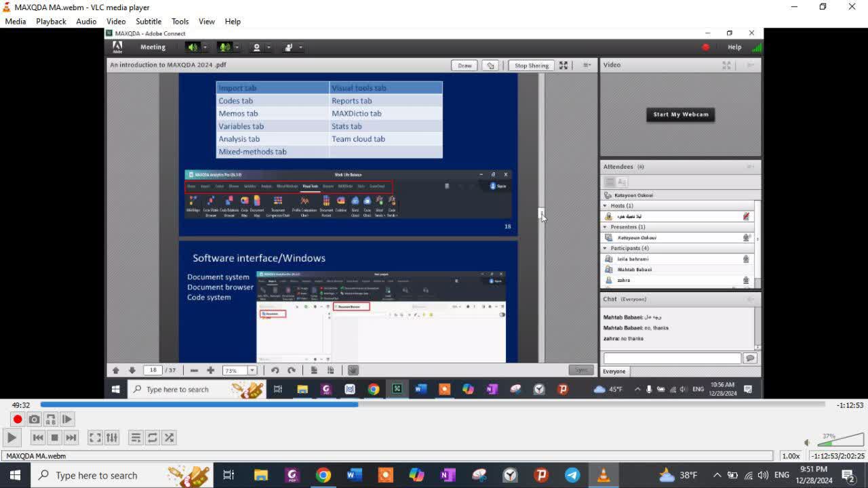Toggle the VLC playlist view
This screenshot has width=868, height=488.
[136, 438]
